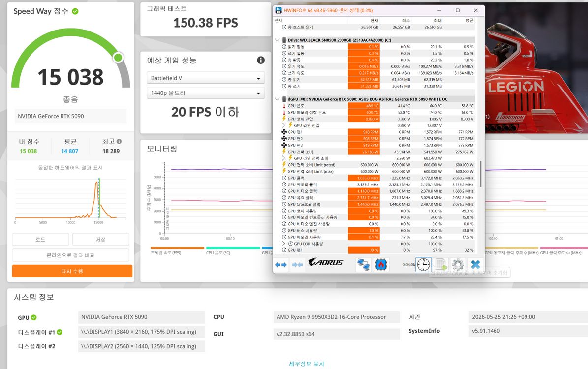Click green dot on score gauge

118,58
